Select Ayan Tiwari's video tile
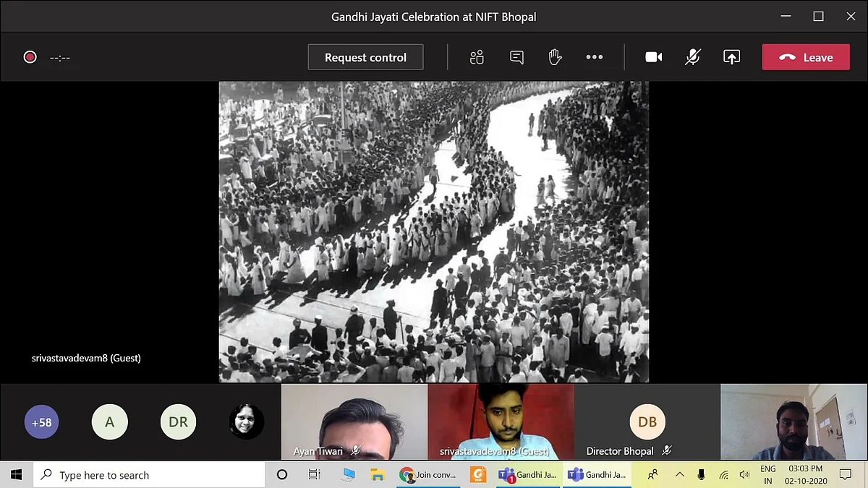 [354, 422]
